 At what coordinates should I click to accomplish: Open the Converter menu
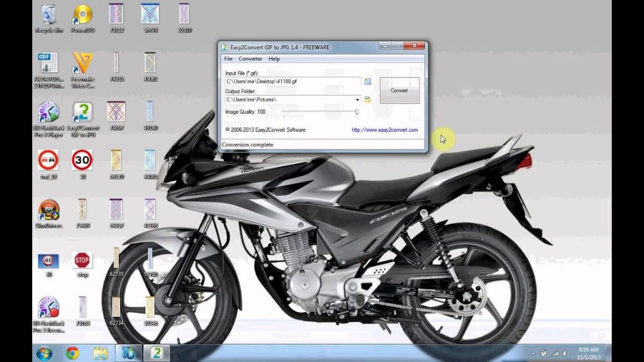[x=250, y=58]
